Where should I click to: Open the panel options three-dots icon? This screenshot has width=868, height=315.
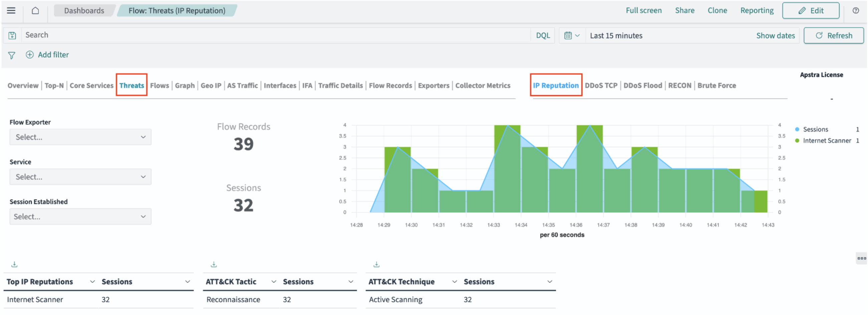(862, 258)
